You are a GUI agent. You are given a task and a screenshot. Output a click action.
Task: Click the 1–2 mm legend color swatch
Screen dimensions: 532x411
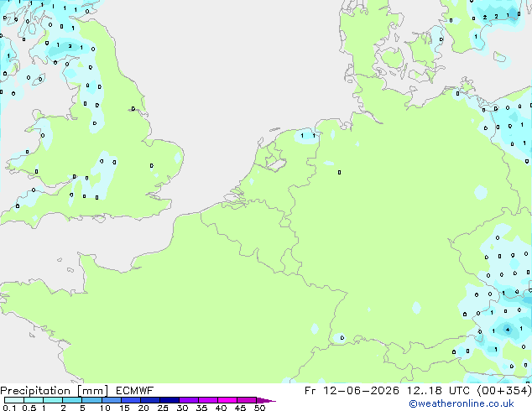pos(53,400)
